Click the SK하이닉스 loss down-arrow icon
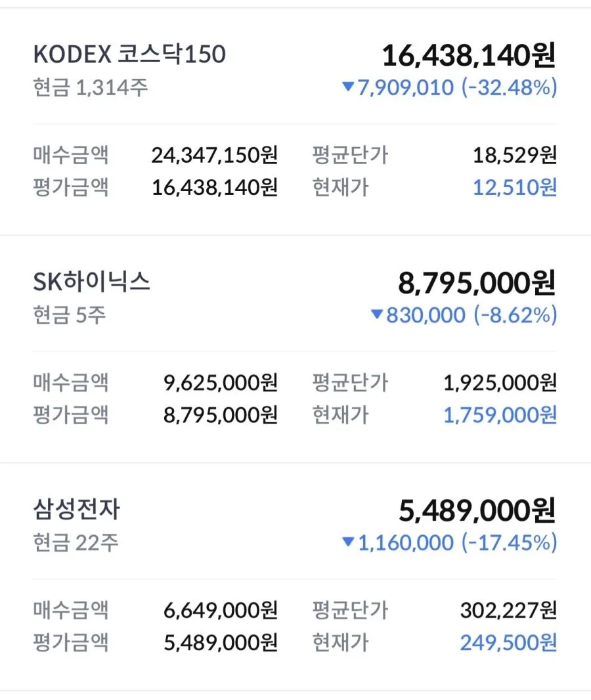This screenshot has width=591, height=700. (x=377, y=315)
